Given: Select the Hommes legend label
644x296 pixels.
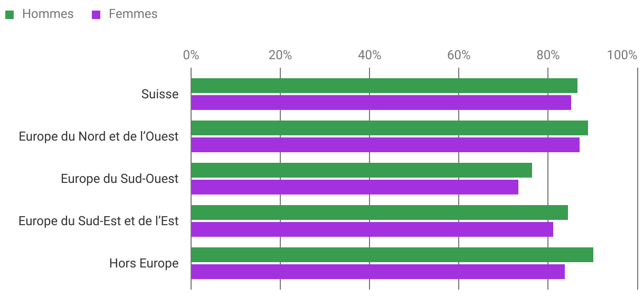Looking at the screenshot, I should (x=48, y=14).
